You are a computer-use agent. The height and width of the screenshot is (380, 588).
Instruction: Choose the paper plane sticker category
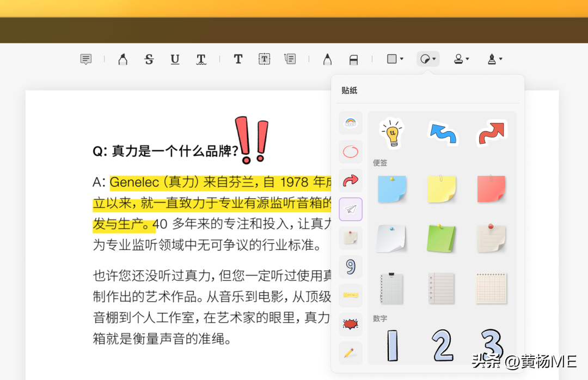point(351,209)
